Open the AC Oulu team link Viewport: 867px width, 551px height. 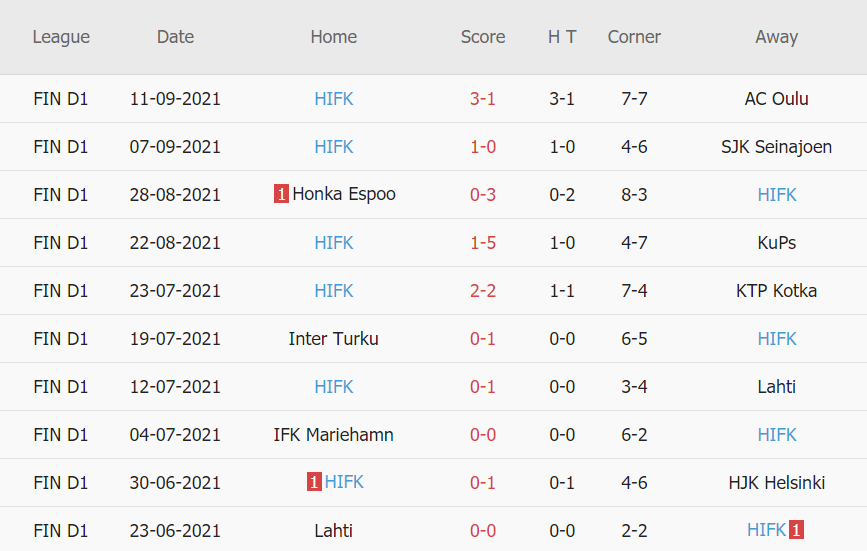coord(777,99)
